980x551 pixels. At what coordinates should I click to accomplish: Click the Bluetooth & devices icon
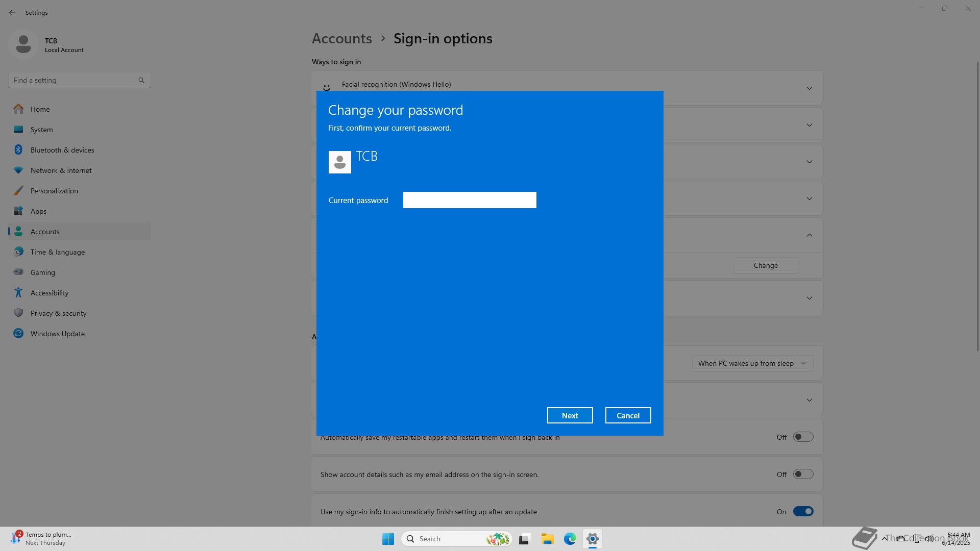pyautogui.click(x=18, y=150)
